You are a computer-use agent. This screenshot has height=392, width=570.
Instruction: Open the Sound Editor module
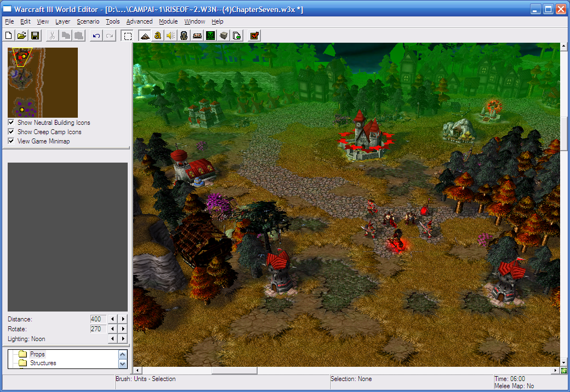(171, 36)
